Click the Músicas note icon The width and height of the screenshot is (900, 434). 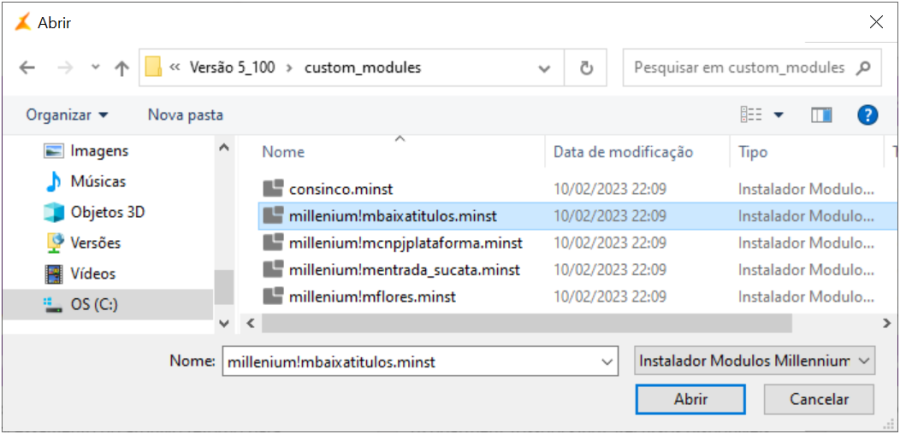tap(53, 182)
